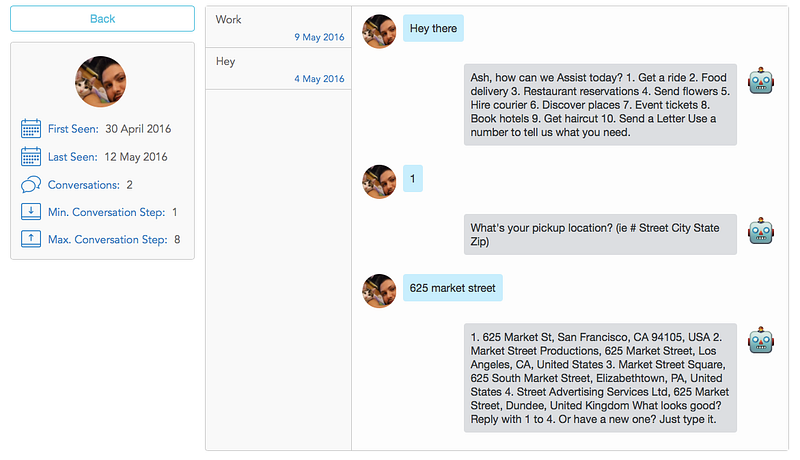Click the Conversations: 2 label
Viewport: 800px width, 460px height.
tap(90, 185)
